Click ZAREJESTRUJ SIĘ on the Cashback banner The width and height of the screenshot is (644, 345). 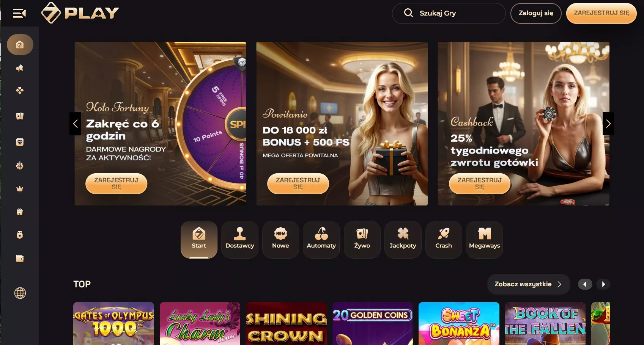(x=480, y=183)
